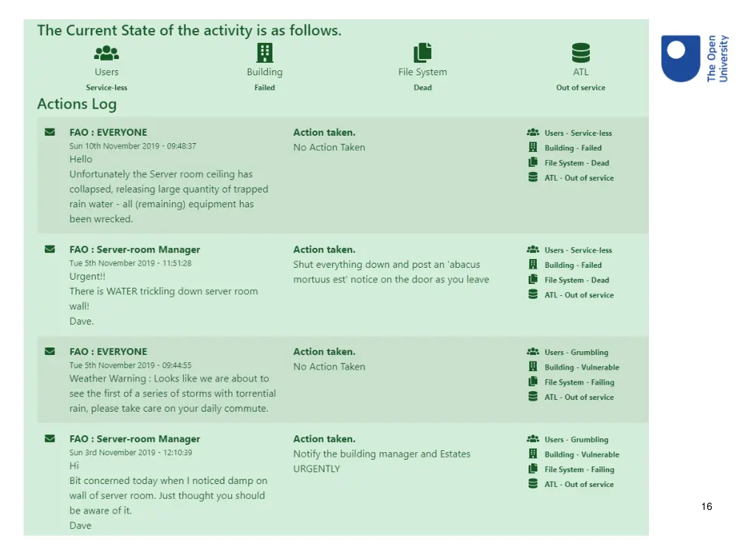
Task: Click the 'Actions Log' heading
Action: point(77,104)
